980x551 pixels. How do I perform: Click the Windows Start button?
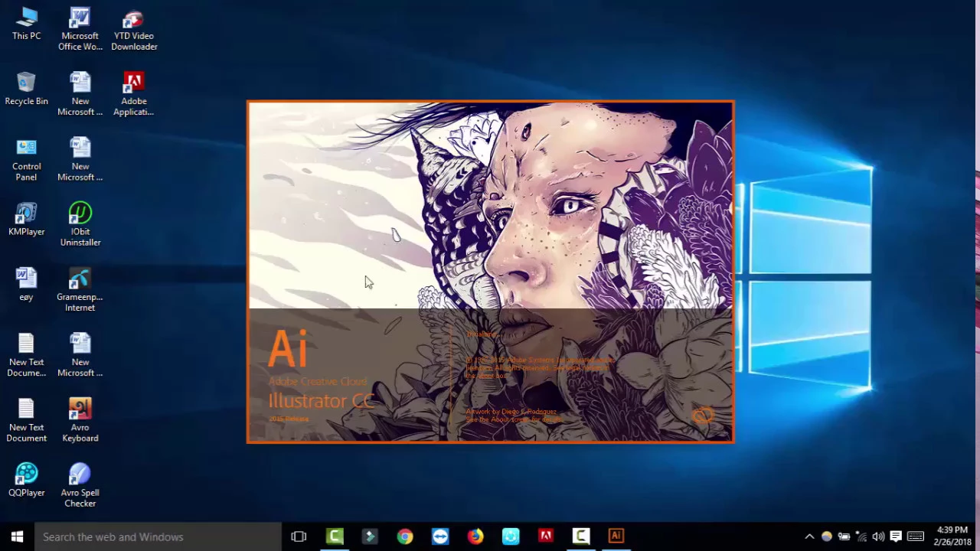tap(17, 536)
